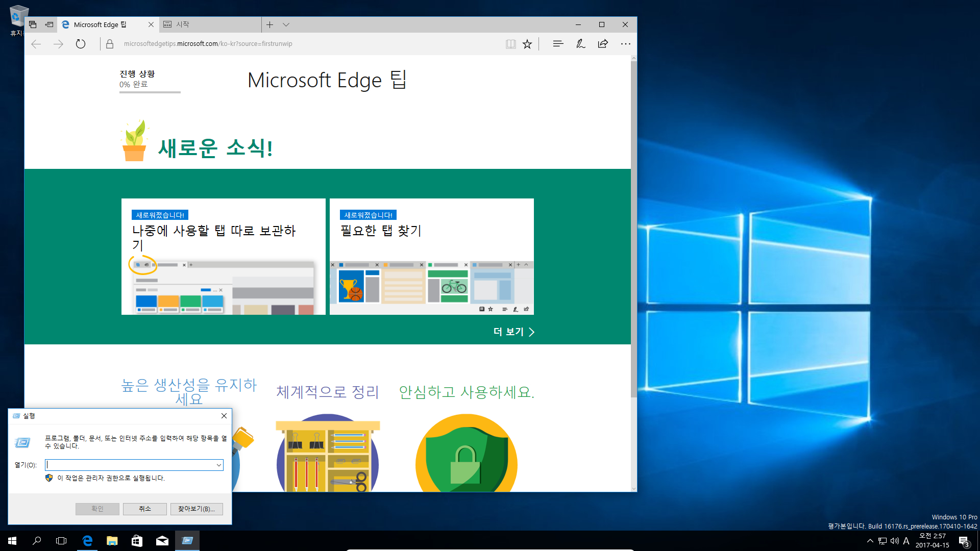Toggle the IME input mode indicator

(x=906, y=541)
